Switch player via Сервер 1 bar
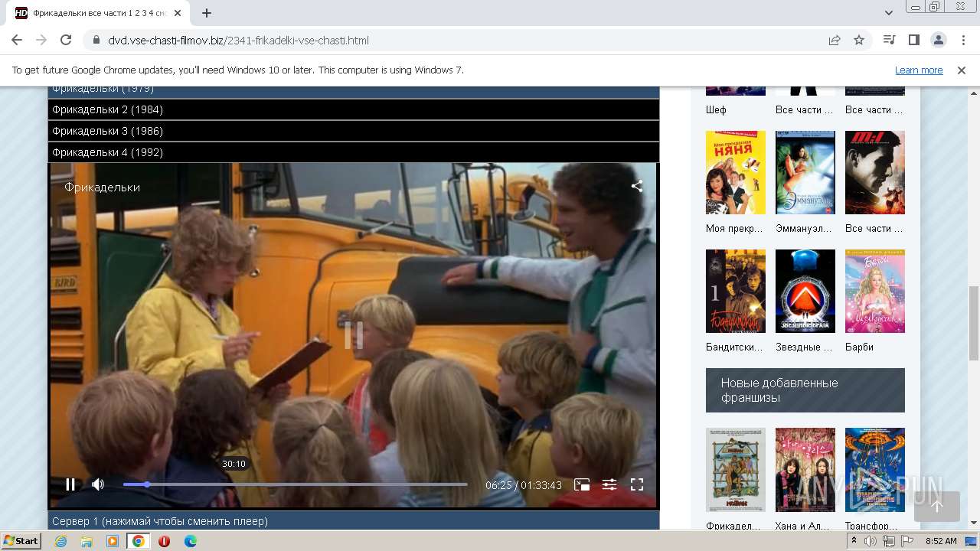Screen dimensions: 980x551 click(354, 521)
